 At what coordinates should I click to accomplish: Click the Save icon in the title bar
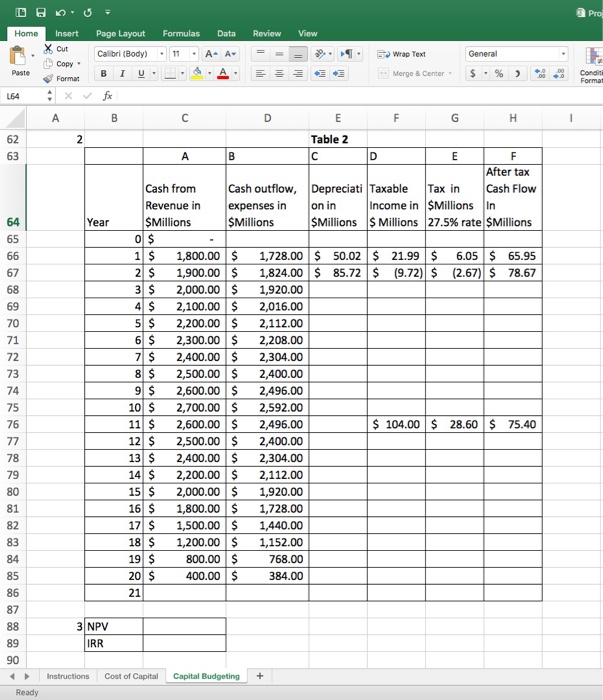point(41,12)
